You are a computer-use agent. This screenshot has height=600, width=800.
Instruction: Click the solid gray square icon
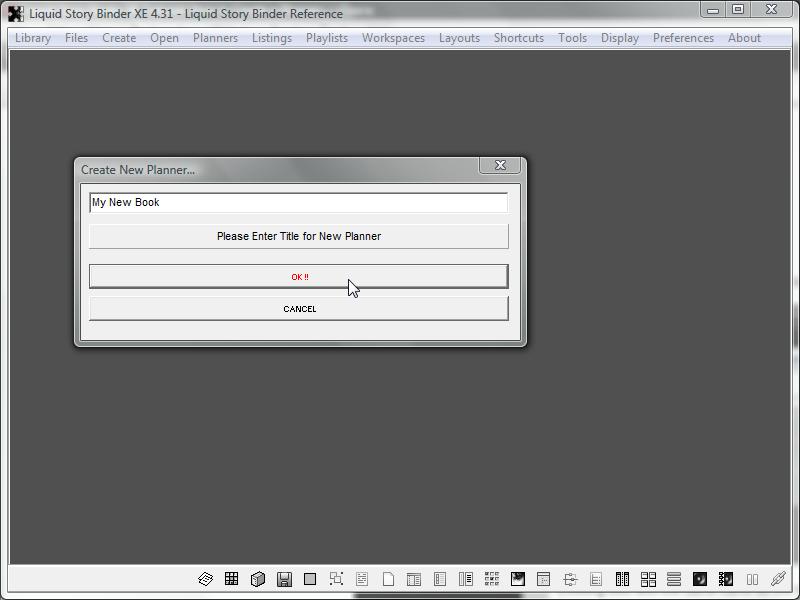310,579
